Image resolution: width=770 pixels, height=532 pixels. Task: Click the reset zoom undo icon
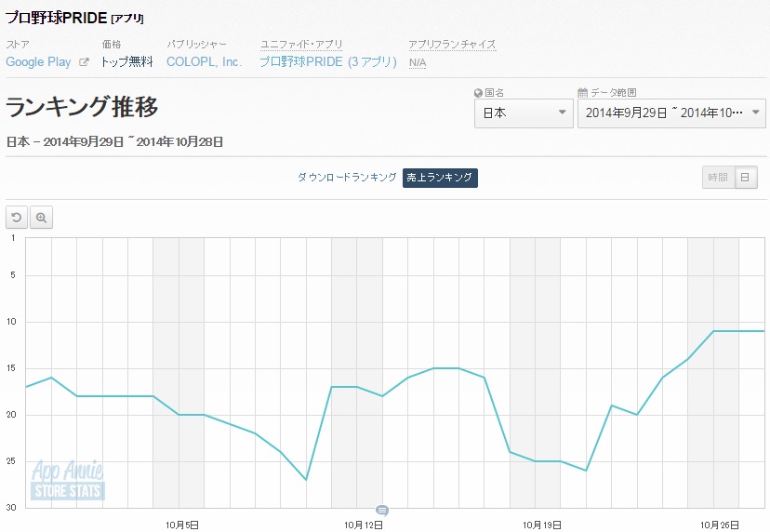17,217
